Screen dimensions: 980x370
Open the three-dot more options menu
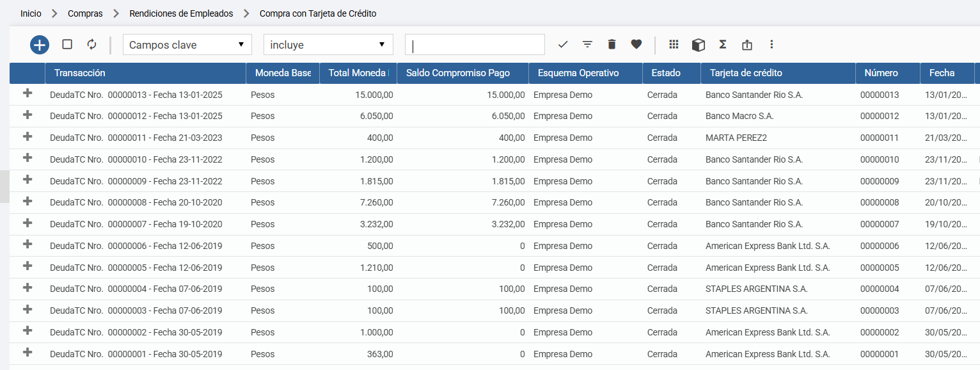pos(771,44)
